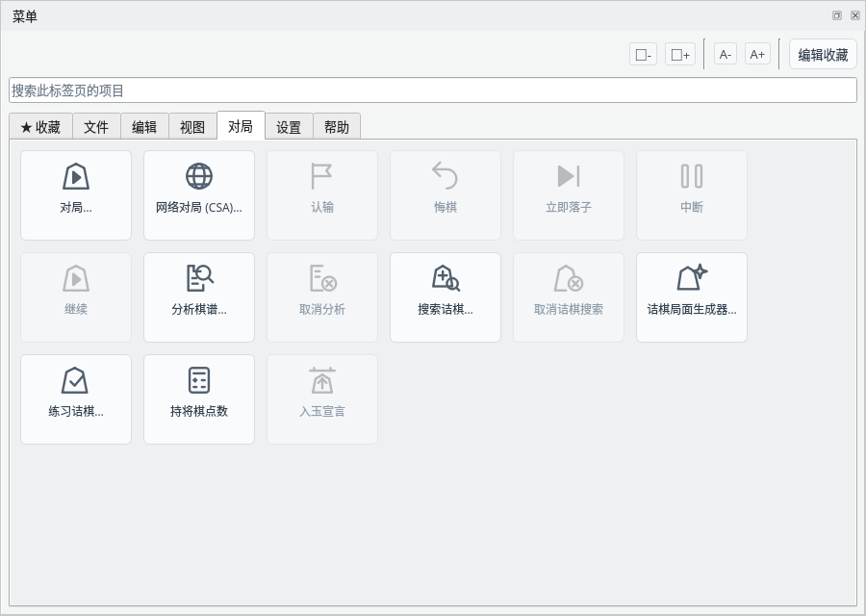866x616 pixels.
Task: Switch to the ★ 收藏 tab
Action: point(40,127)
